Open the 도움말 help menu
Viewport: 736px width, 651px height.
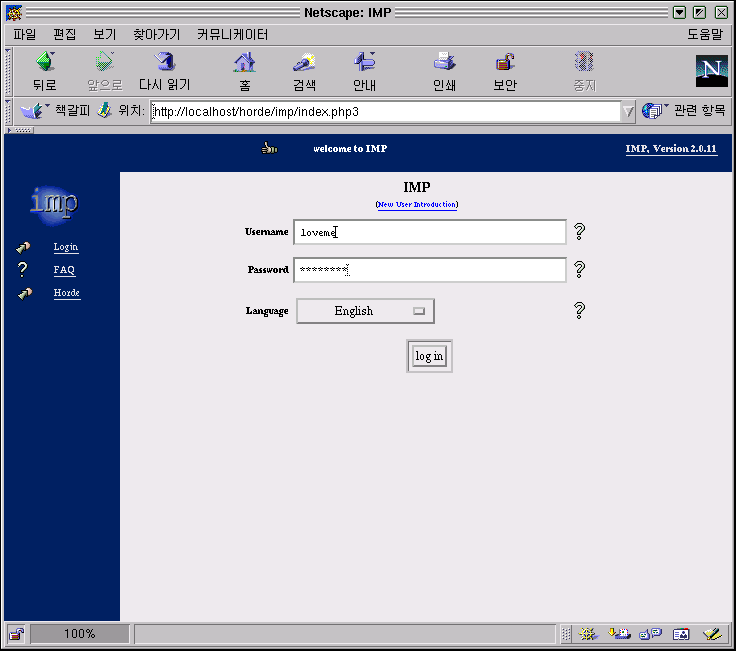tap(705, 34)
